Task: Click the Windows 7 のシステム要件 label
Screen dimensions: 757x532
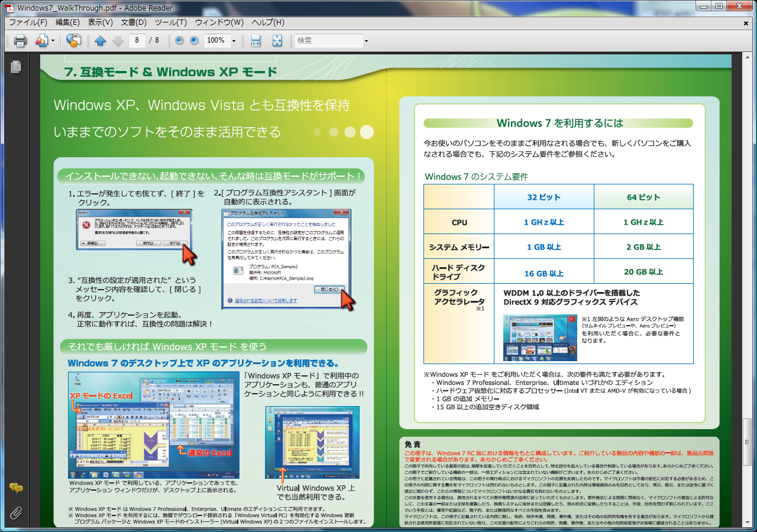Action: [x=476, y=177]
